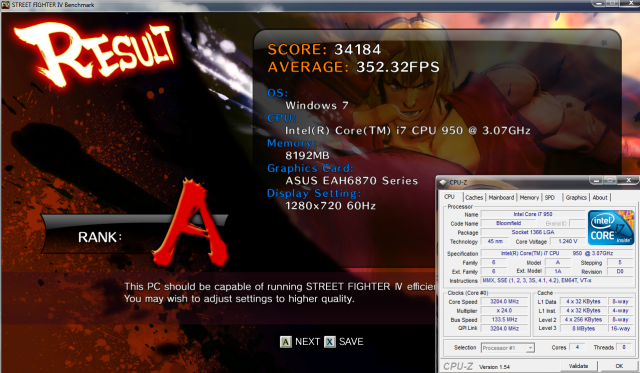The image size is (640, 373).
Task: Click the display setting '1280x720 60Hz'
Action: click(x=330, y=206)
